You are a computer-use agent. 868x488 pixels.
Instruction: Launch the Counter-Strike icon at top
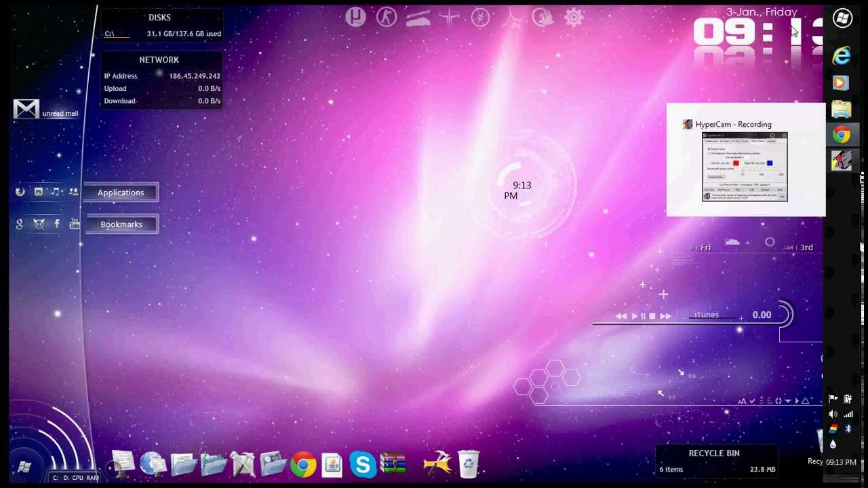coord(387,17)
